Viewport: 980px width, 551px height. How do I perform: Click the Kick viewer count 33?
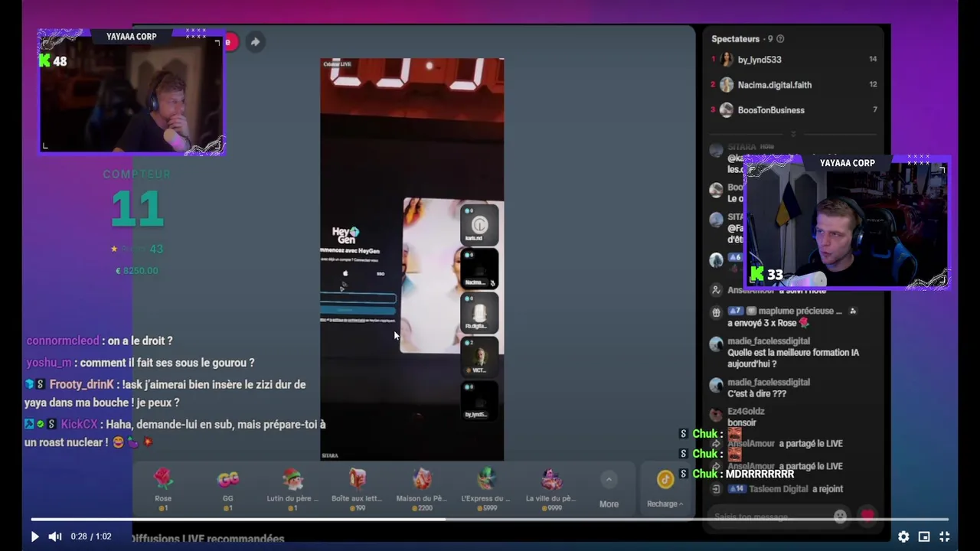(x=775, y=275)
